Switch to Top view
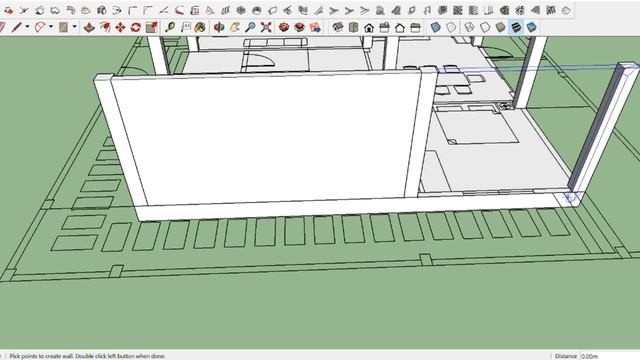The image size is (640, 360). pyautogui.click(x=353, y=27)
